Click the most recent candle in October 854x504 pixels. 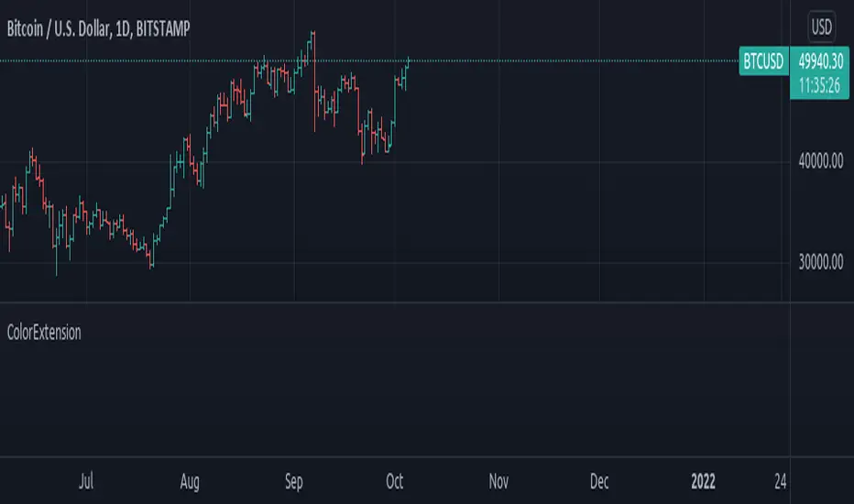pos(409,66)
